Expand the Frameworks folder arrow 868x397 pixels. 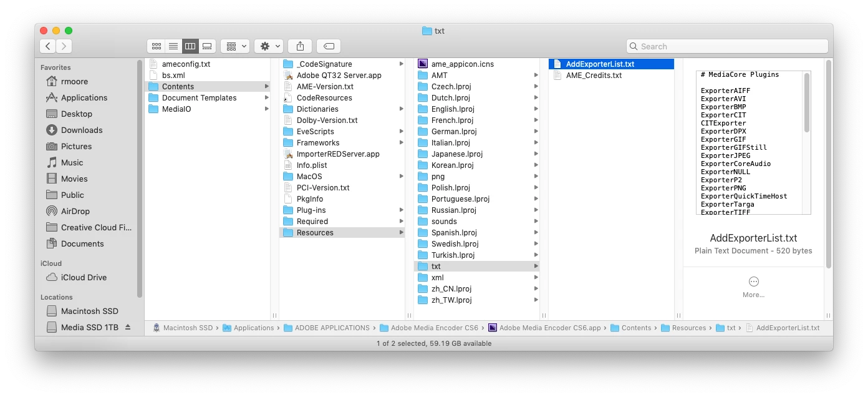pos(401,142)
